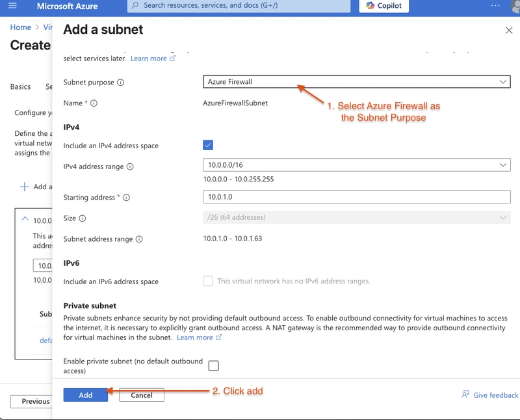Image resolution: width=520 pixels, height=420 pixels.
Task: Click the Subnet purpose info icon
Action: (121, 83)
